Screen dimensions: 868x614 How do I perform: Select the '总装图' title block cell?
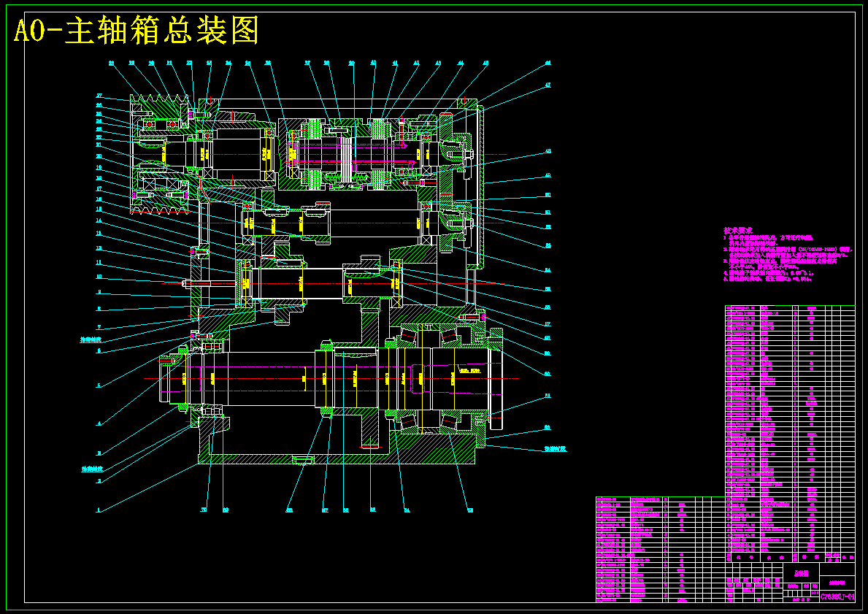click(x=800, y=573)
